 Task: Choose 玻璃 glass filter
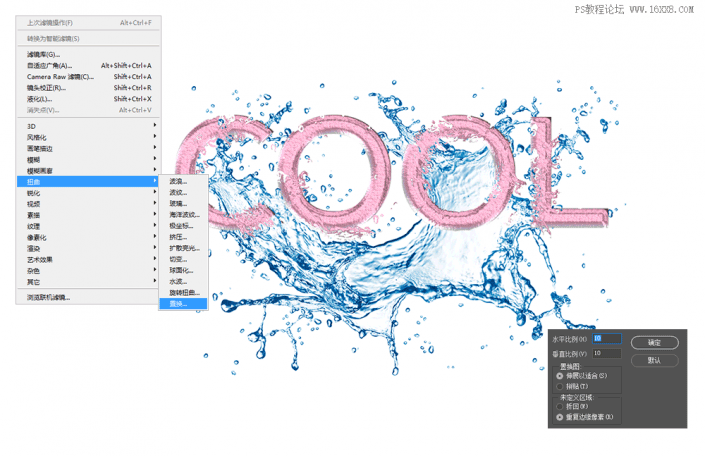click(x=183, y=204)
